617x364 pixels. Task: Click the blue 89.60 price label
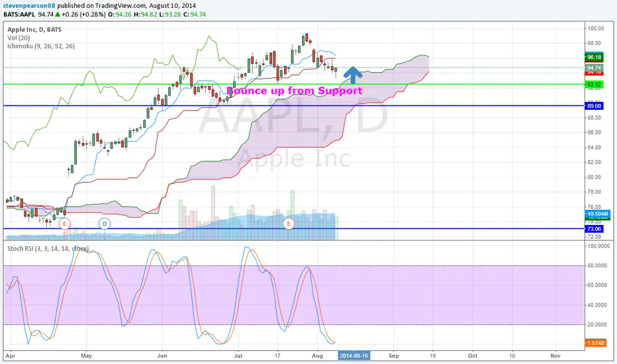(x=594, y=106)
